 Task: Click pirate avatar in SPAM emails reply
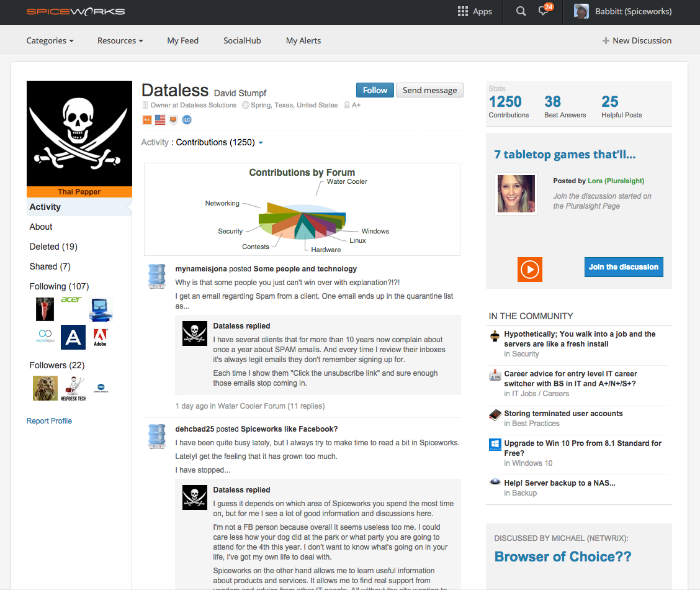click(x=195, y=333)
